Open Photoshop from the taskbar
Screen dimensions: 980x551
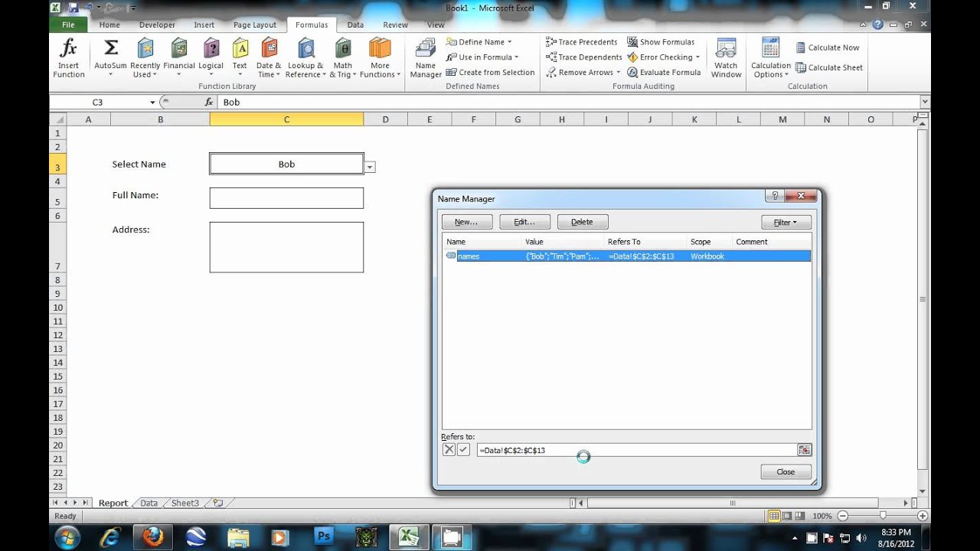click(x=324, y=537)
